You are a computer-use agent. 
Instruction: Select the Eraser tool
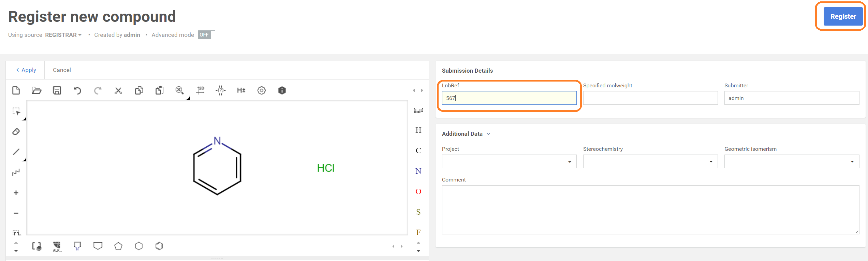[16, 132]
